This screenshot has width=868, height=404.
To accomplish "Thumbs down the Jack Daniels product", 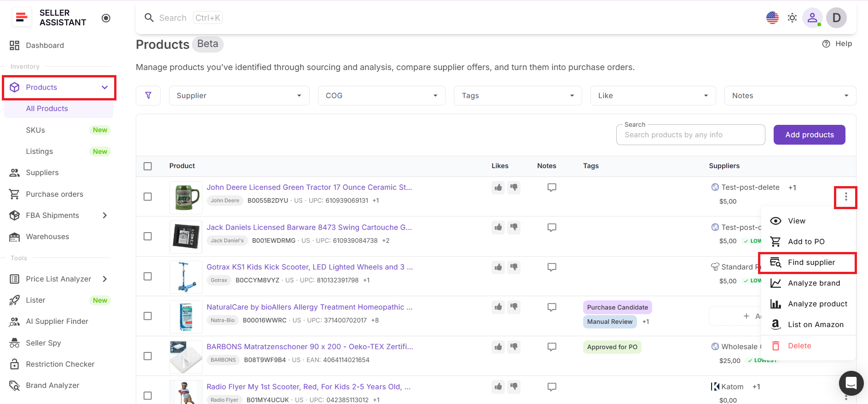I will (514, 227).
